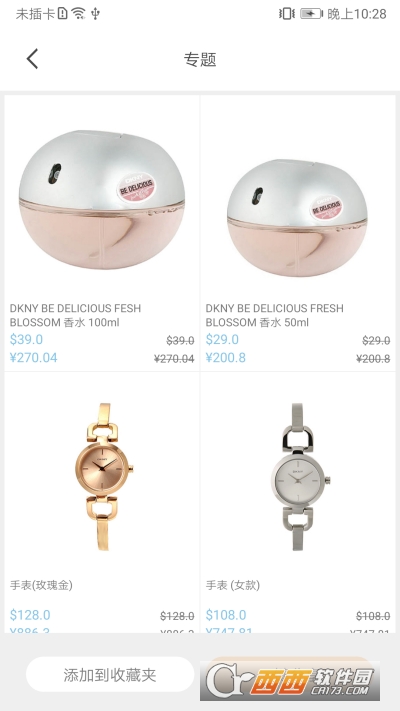Open the silver women's watch image
Viewport: 400px width, 711px height.
click(x=300, y=477)
